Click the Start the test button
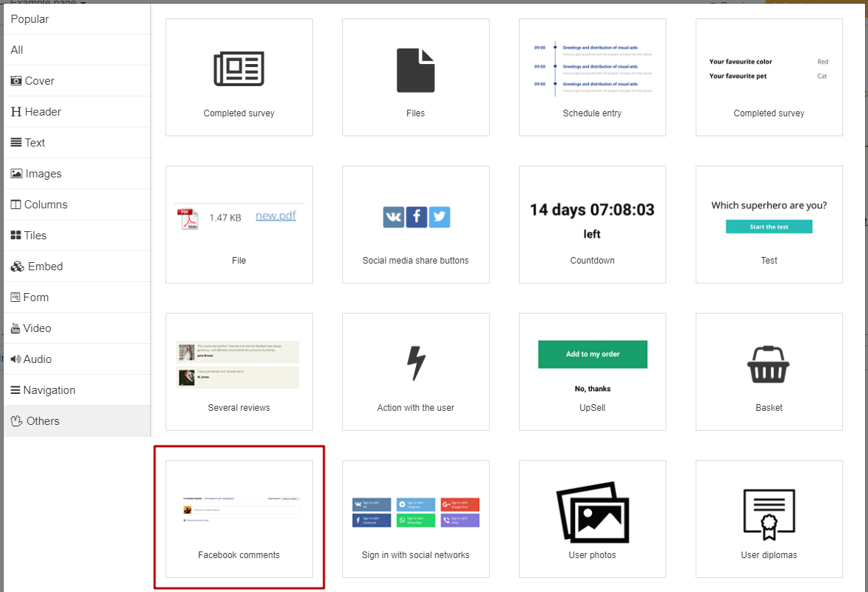 coord(769,227)
